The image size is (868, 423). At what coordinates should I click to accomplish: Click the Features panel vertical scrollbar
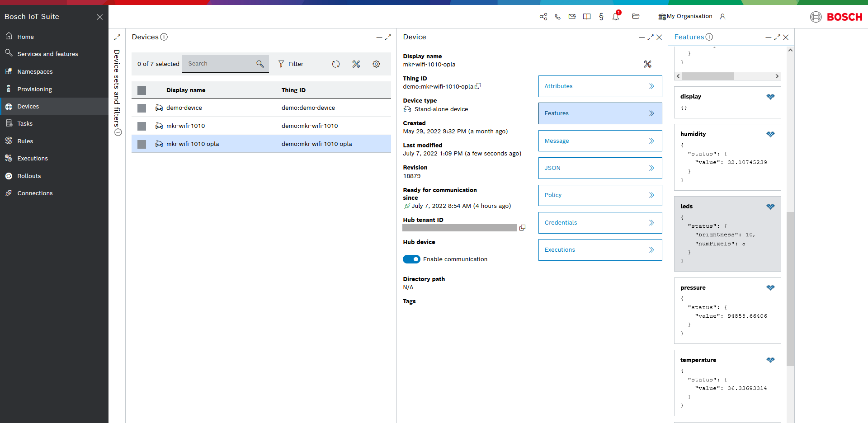point(790,288)
